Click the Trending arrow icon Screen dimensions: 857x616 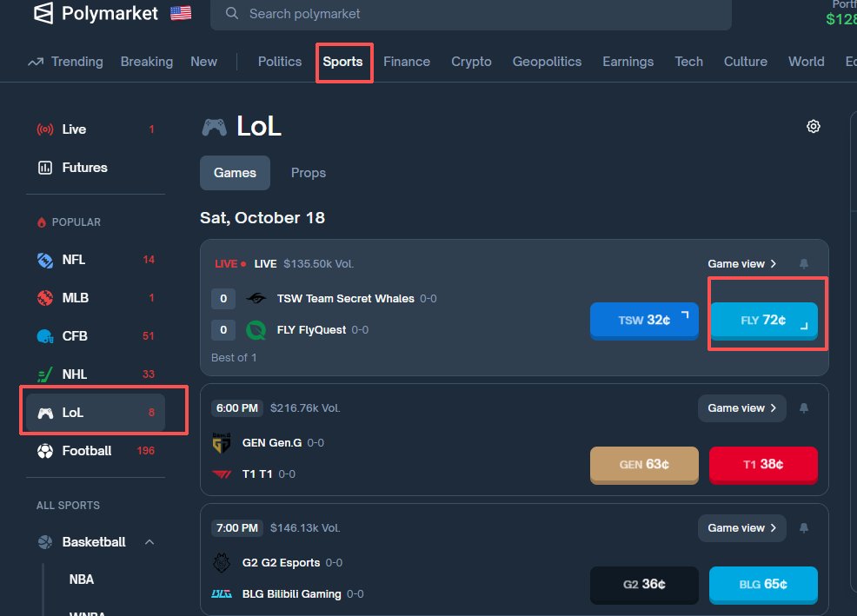coord(36,62)
